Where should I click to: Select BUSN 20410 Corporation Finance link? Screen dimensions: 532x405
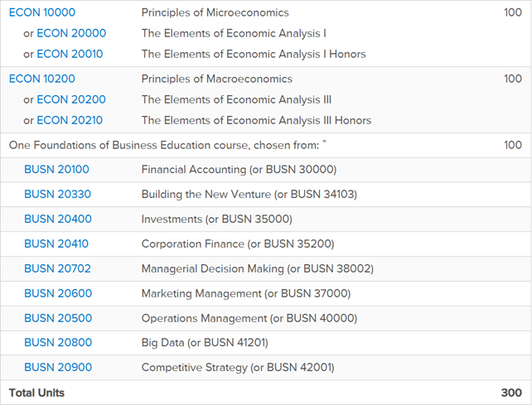click(x=56, y=244)
